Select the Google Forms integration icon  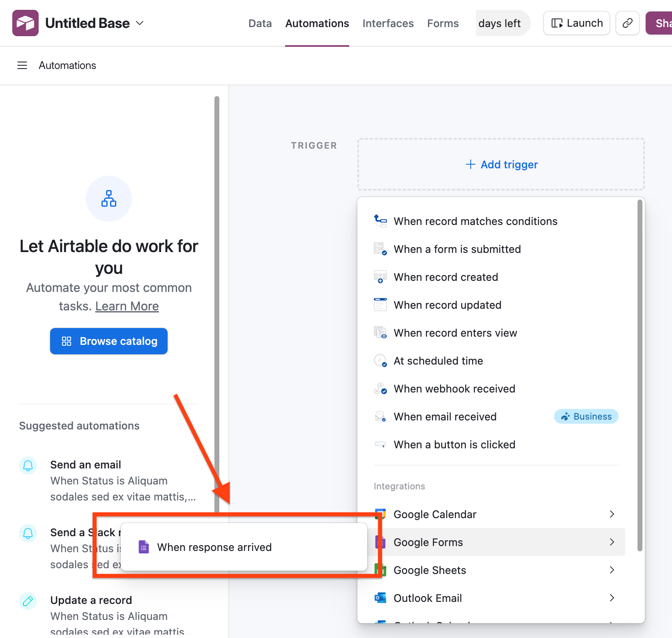click(381, 542)
